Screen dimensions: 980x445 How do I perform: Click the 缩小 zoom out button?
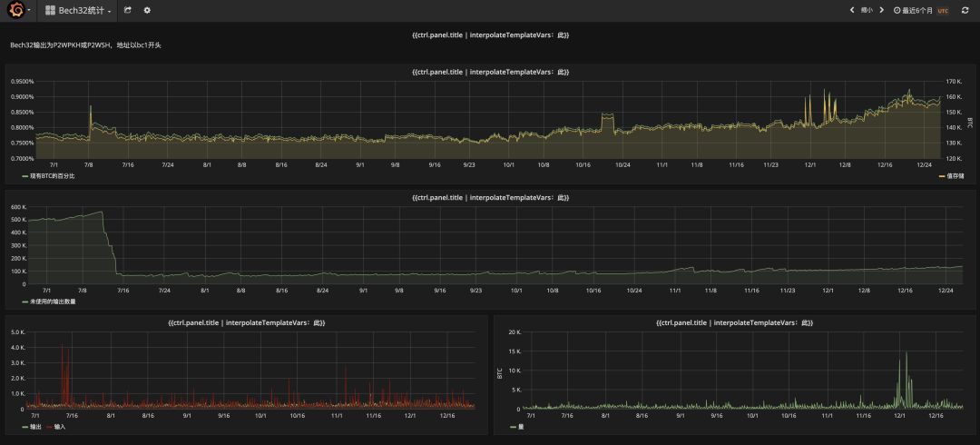(x=867, y=10)
